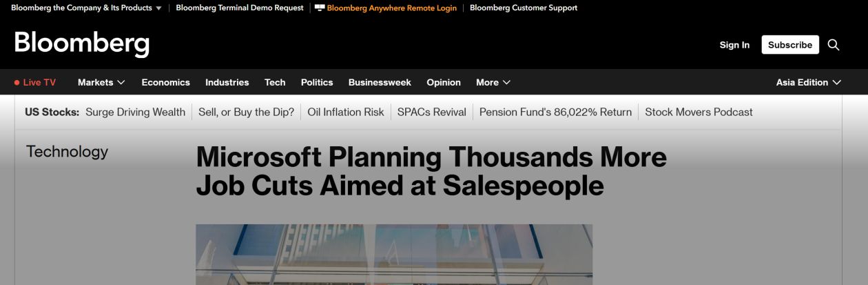Open the Politics section
The width and height of the screenshot is (868, 285).
click(317, 82)
